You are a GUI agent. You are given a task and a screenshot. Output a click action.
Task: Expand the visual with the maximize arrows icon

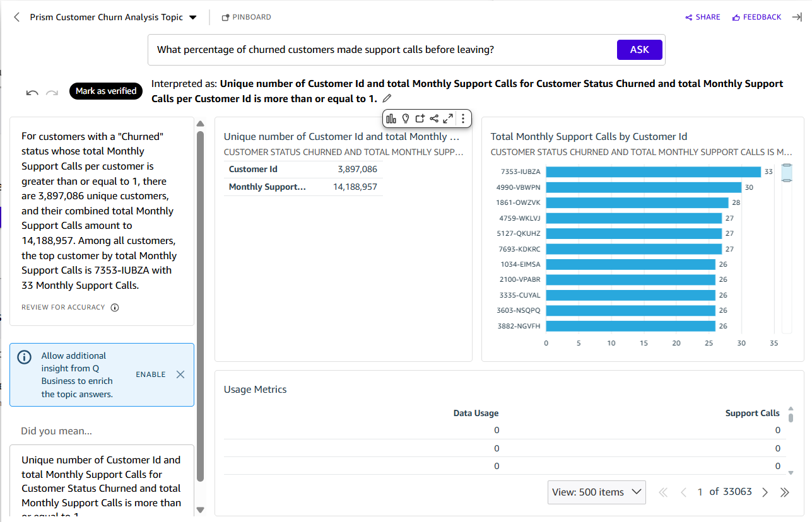[448, 119]
